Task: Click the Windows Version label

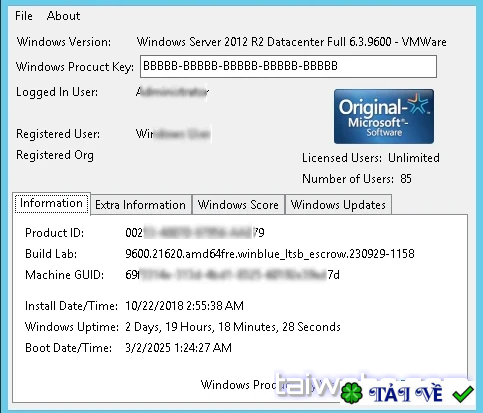Action: (x=64, y=42)
